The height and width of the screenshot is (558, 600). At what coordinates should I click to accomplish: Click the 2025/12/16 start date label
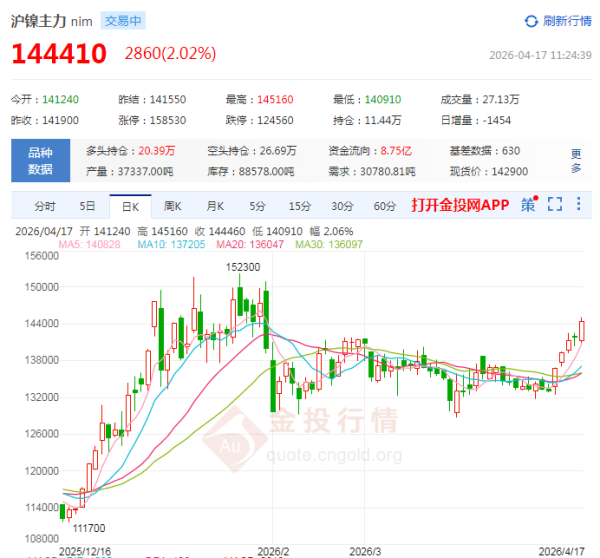[85, 551]
